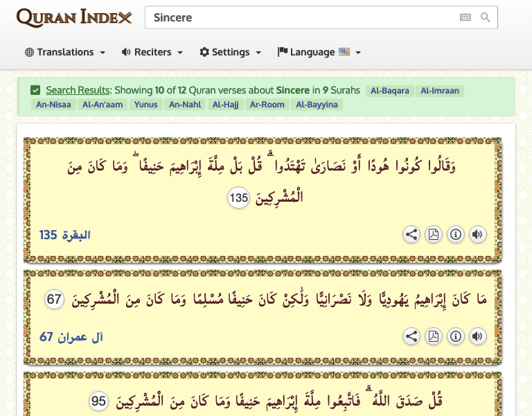Click verse number badge 135
This screenshot has width=532, height=416.
pos(238,198)
